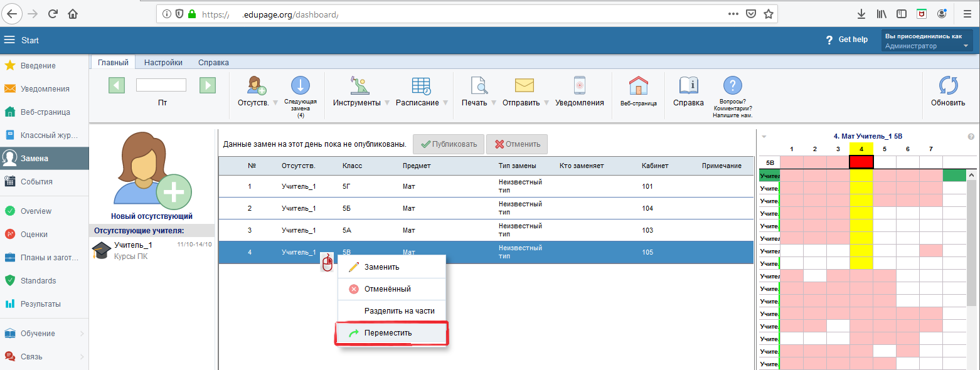Open the browser downloads panel
The width and height of the screenshot is (980, 370).
(x=861, y=14)
